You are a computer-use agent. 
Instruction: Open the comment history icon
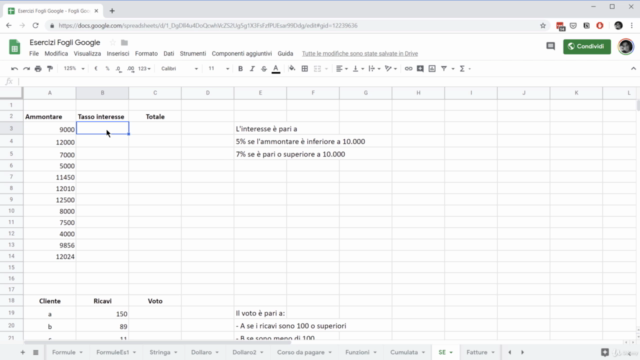tap(551, 46)
